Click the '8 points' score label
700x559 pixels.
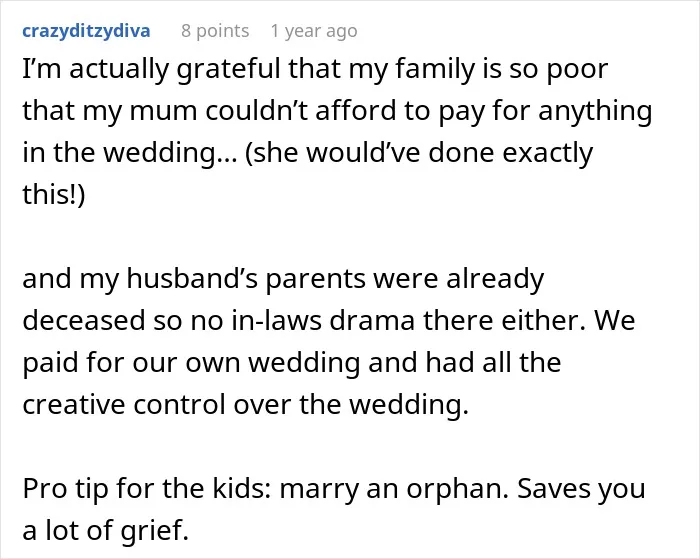tap(215, 31)
